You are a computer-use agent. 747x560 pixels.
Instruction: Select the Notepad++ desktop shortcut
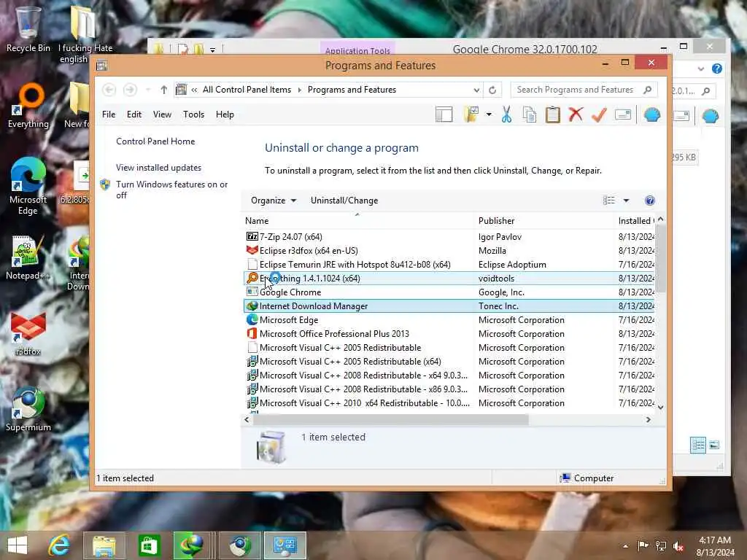28,257
